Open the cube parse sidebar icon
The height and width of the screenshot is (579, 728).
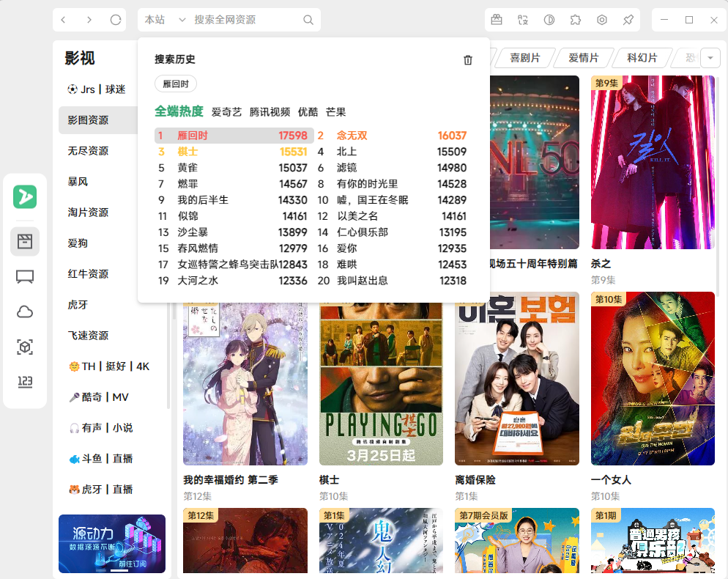(x=25, y=347)
